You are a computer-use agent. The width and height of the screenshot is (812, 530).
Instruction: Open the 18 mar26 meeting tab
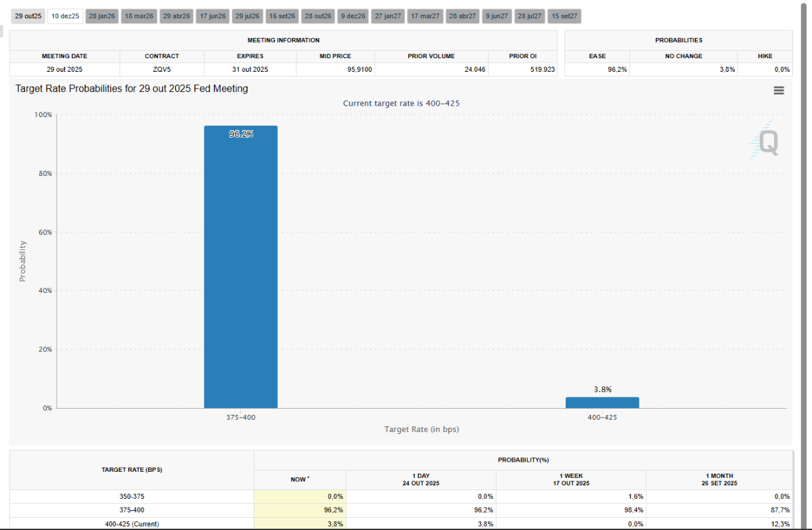point(139,16)
